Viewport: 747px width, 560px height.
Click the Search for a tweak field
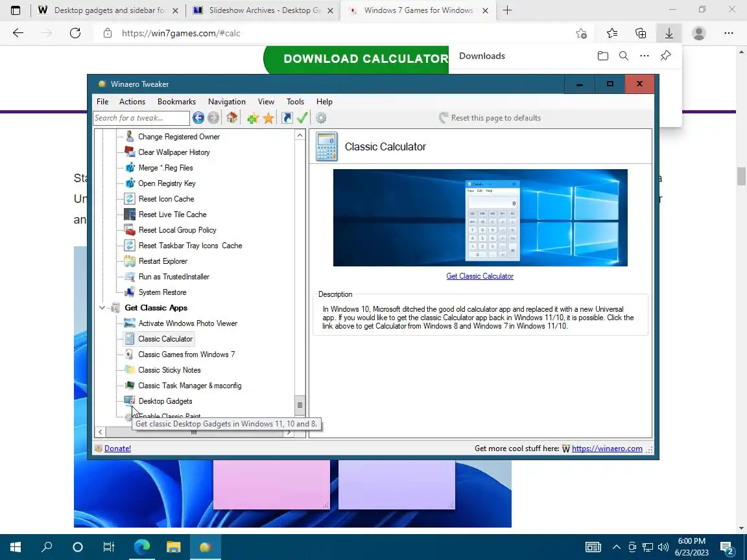click(x=141, y=117)
